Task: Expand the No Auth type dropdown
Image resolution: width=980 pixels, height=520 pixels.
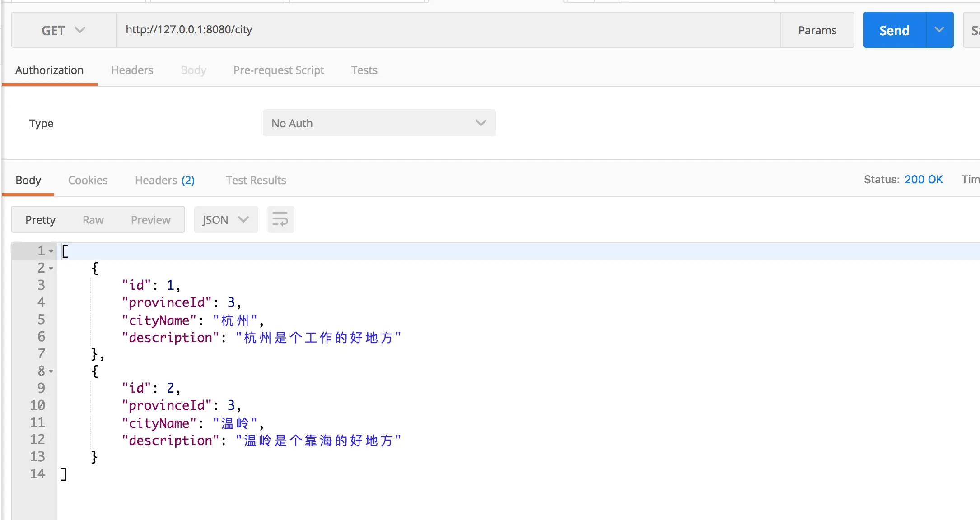Action: click(x=379, y=123)
